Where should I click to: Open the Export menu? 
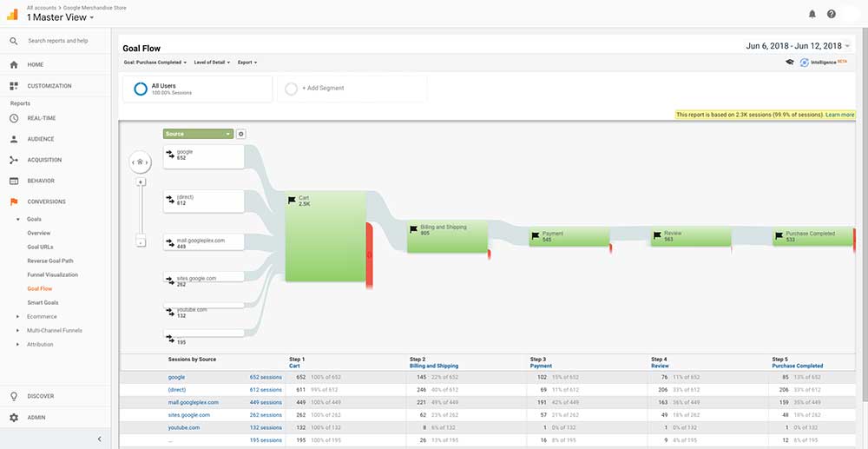(247, 63)
